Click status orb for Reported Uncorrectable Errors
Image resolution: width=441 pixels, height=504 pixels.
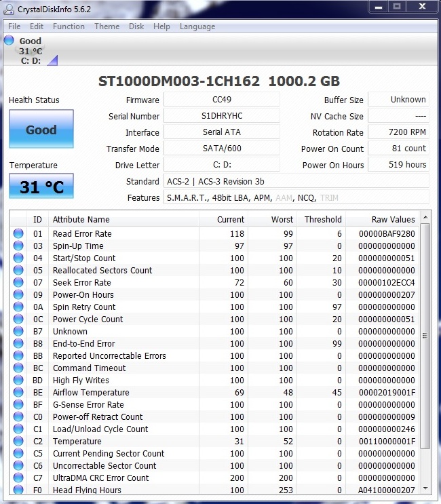point(18,355)
